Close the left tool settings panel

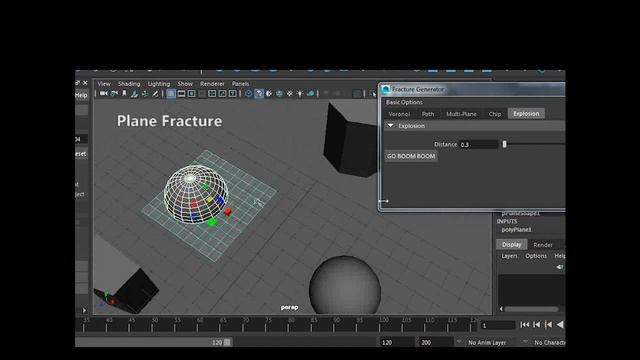(x=85, y=83)
